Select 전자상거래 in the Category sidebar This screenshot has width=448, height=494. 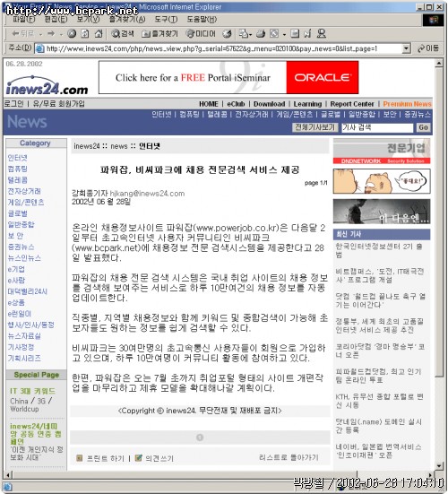point(24,191)
